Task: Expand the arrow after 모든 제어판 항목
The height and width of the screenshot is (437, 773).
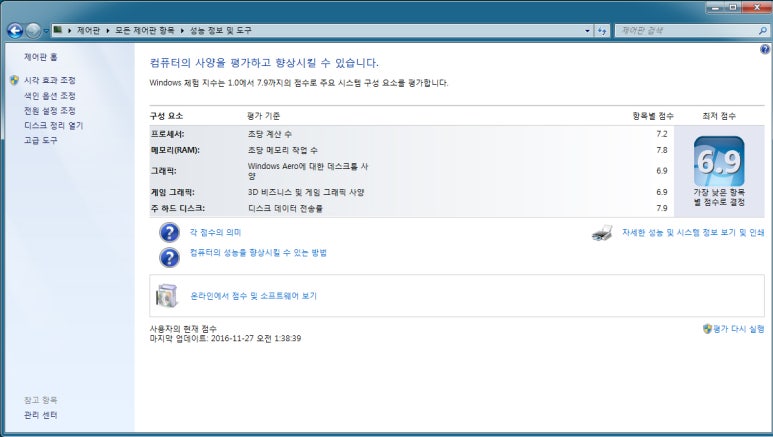Action: [182, 31]
